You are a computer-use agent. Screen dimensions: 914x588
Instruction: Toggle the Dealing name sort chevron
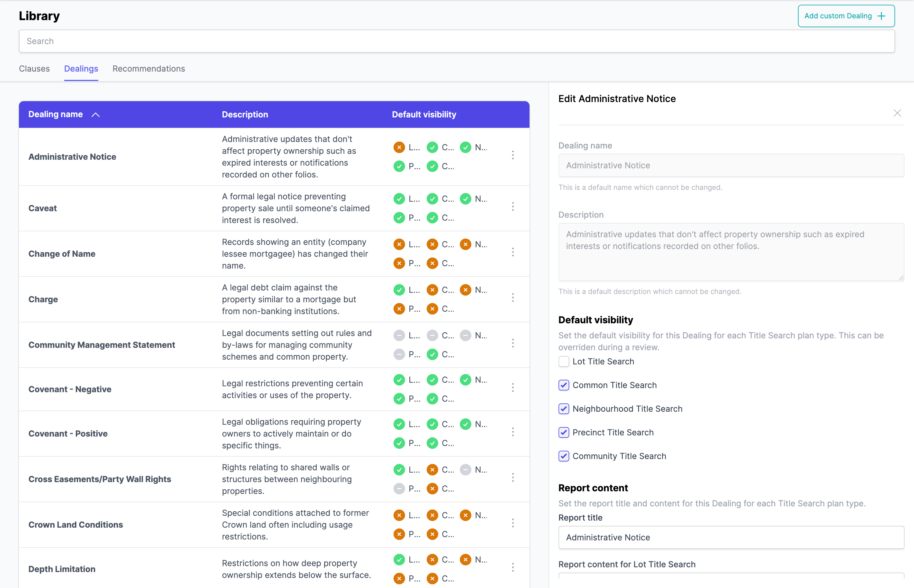96,114
